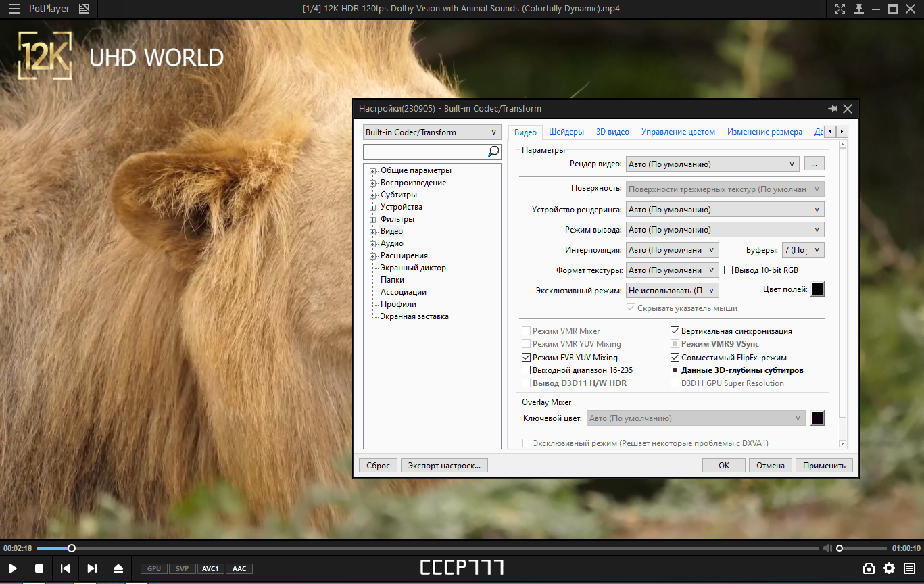Screen dimensions: 924x584
Task: Switch to the Шейдеры tab
Action: point(566,132)
